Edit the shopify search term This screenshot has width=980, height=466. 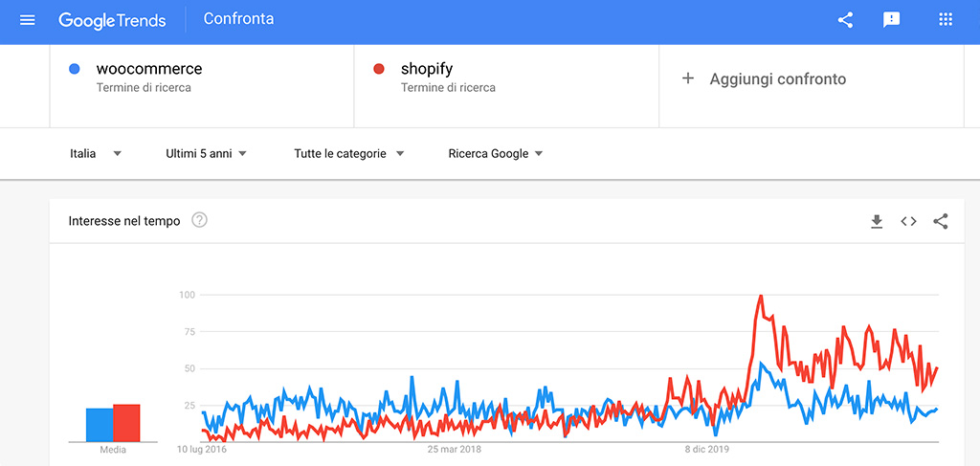pos(506,85)
